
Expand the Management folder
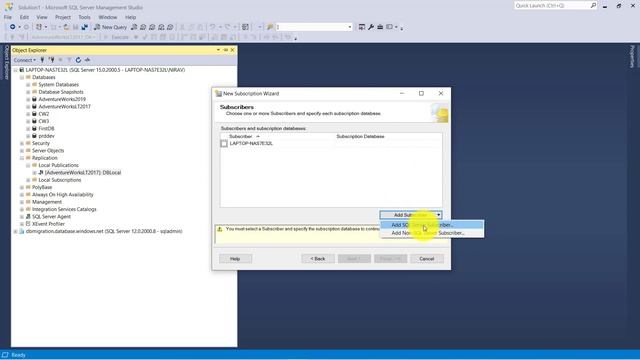(x=22, y=202)
